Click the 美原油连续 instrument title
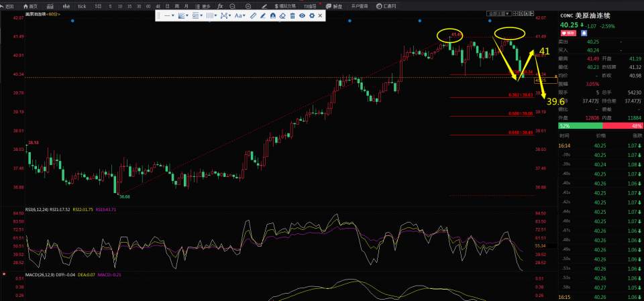 [592, 15]
